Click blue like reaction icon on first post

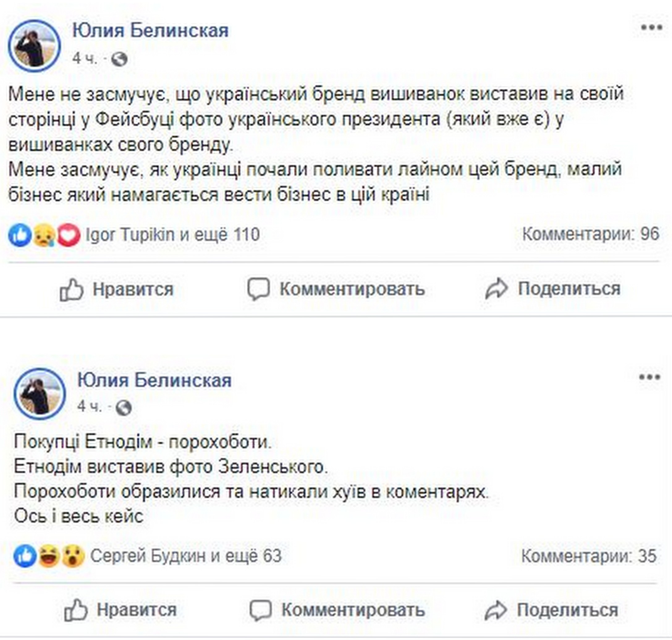click(x=20, y=235)
